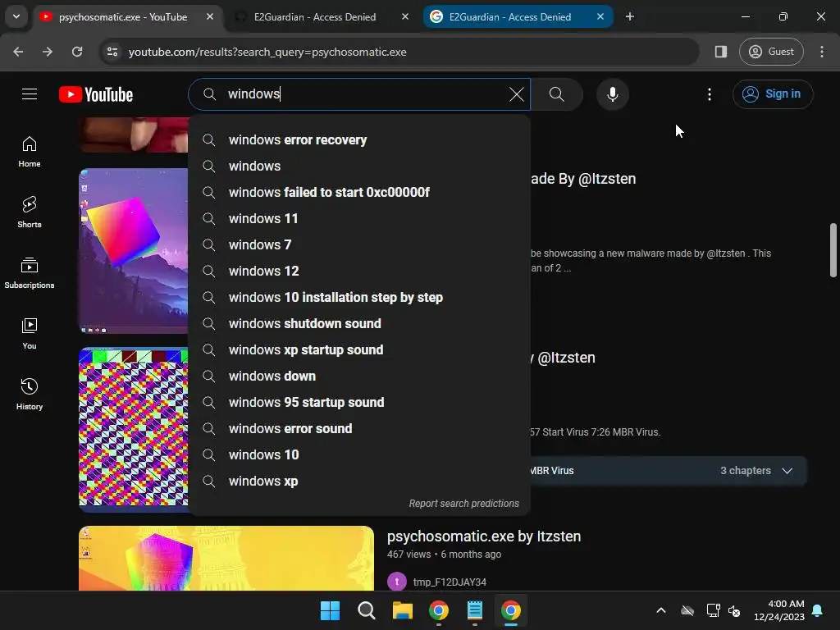Screen dimensions: 840x630
Task: Close the psychosomatic.exe YouTube tab
Action: [x=210, y=16]
